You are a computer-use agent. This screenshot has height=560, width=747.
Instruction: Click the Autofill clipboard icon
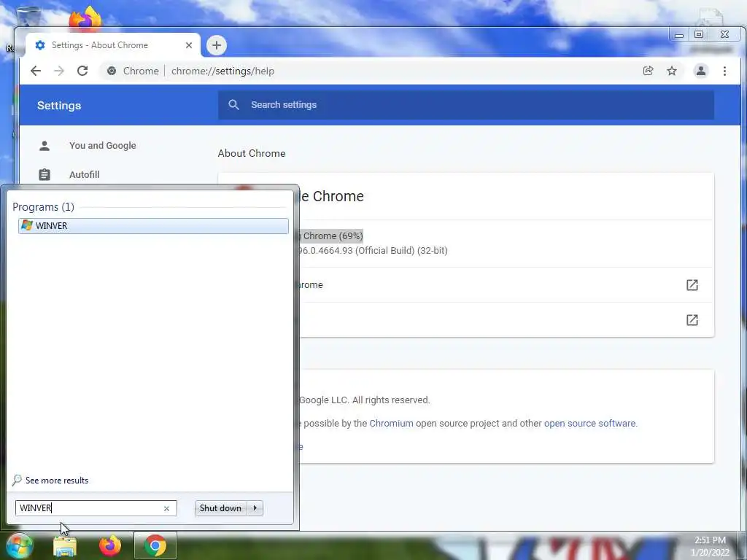tap(44, 175)
